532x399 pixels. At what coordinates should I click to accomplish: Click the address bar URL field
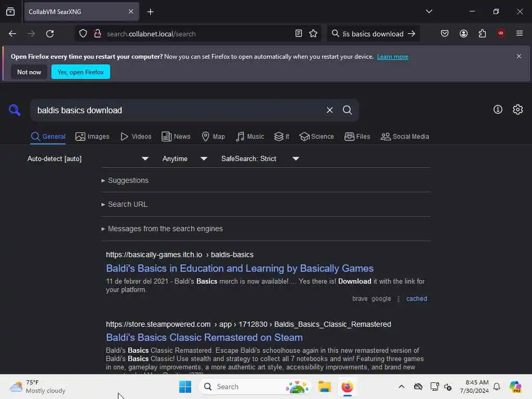[x=198, y=34]
